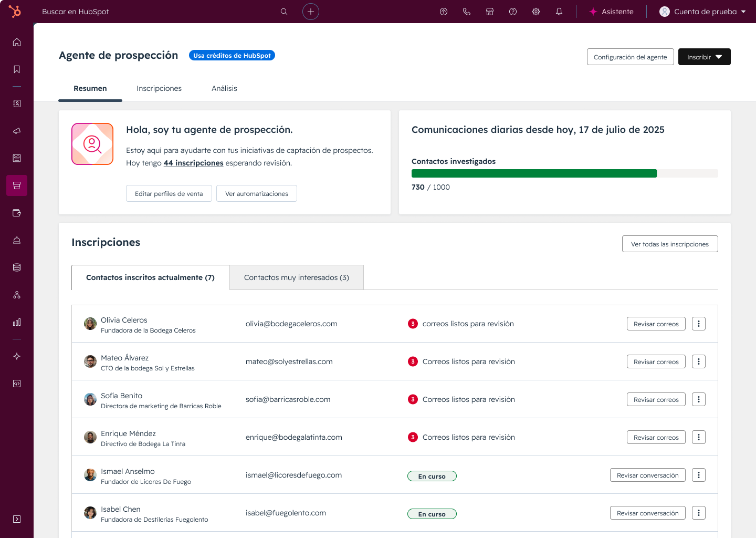Open the marketplace storefront icon
Viewport: 756px width, 538px height.
[x=490, y=12]
